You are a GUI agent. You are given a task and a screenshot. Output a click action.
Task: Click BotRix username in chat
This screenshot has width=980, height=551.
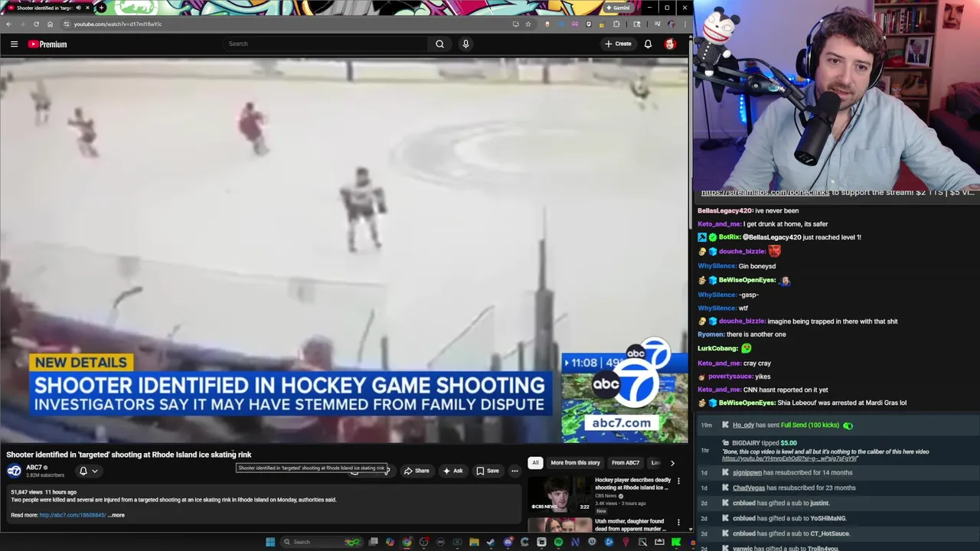pyautogui.click(x=729, y=237)
